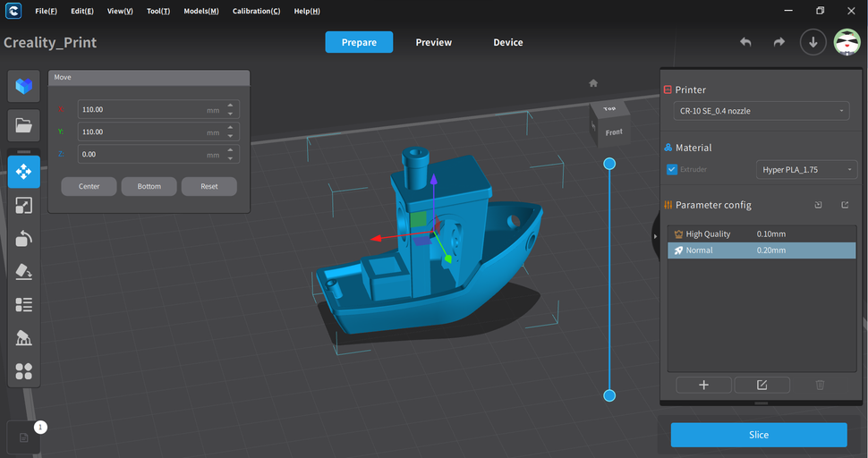Open the Calibration menu
Viewport: 868px width, 458px height.
click(x=256, y=11)
